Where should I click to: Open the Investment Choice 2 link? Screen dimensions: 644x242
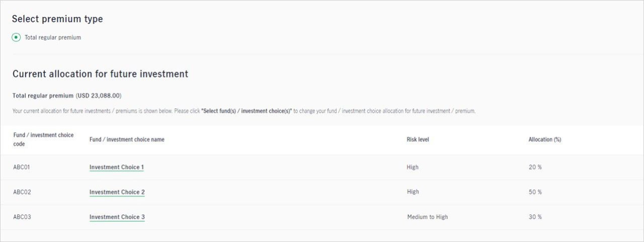[117, 192]
